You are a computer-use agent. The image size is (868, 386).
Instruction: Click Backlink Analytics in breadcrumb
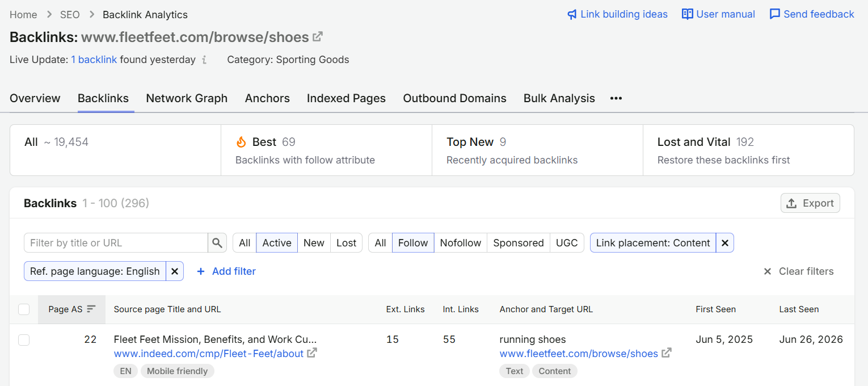[x=145, y=15]
